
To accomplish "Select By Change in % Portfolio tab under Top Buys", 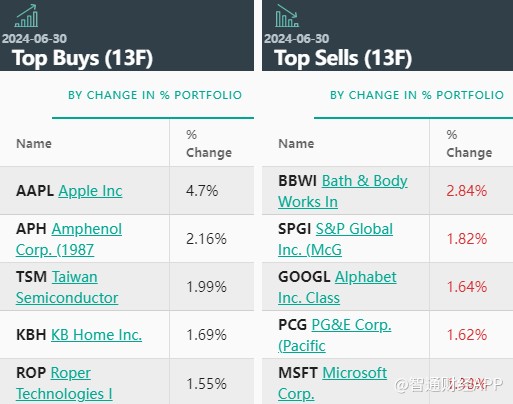I will click(x=155, y=95).
